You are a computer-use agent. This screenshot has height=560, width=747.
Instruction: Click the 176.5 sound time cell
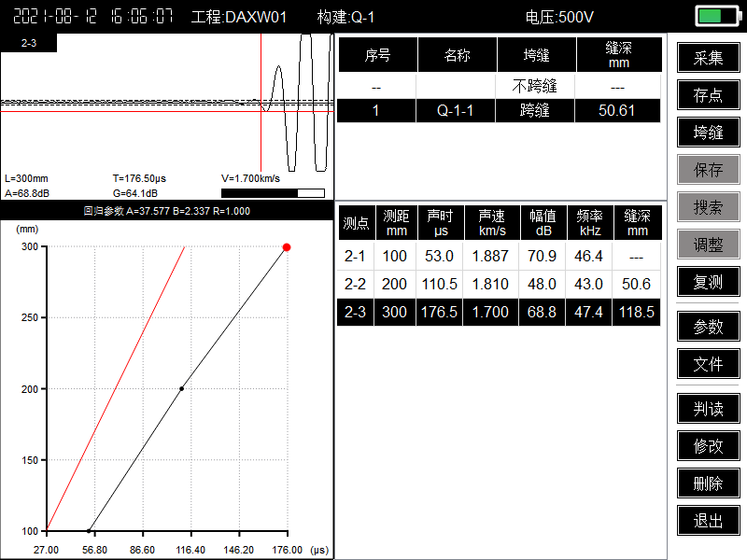click(439, 312)
